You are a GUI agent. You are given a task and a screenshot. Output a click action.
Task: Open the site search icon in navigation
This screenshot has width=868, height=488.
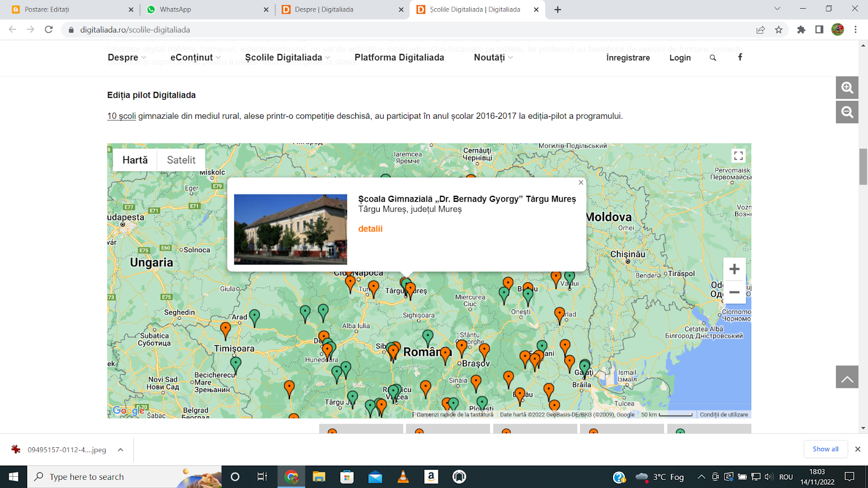(x=713, y=57)
